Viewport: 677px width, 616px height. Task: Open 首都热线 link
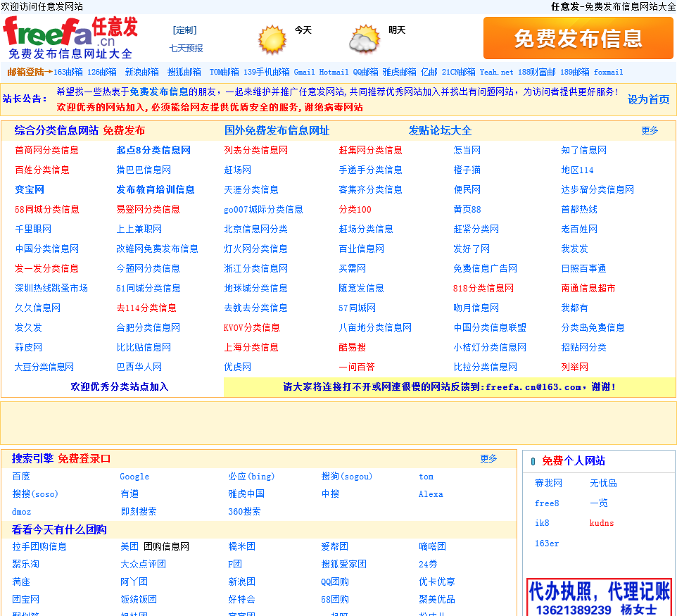[x=579, y=210]
